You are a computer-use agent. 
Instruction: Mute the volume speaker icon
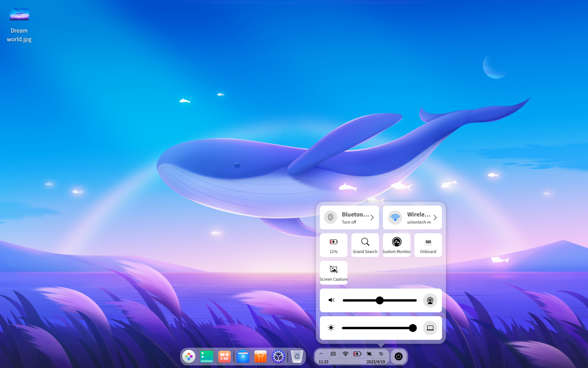pos(331,300)
